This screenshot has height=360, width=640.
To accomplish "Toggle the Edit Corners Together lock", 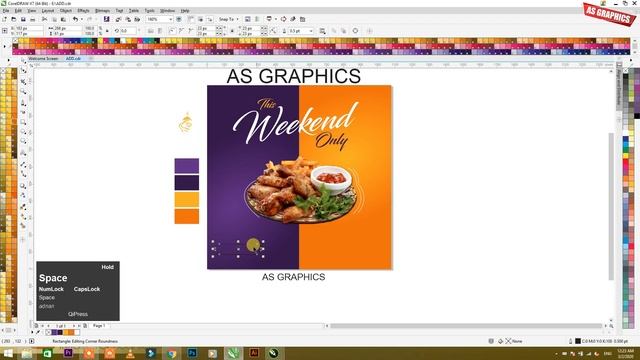I will coord(232,31).
